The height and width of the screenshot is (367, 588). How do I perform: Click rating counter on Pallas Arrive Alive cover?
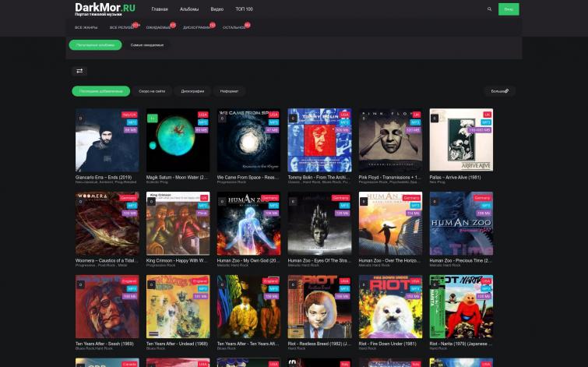(x=435, y=118)
